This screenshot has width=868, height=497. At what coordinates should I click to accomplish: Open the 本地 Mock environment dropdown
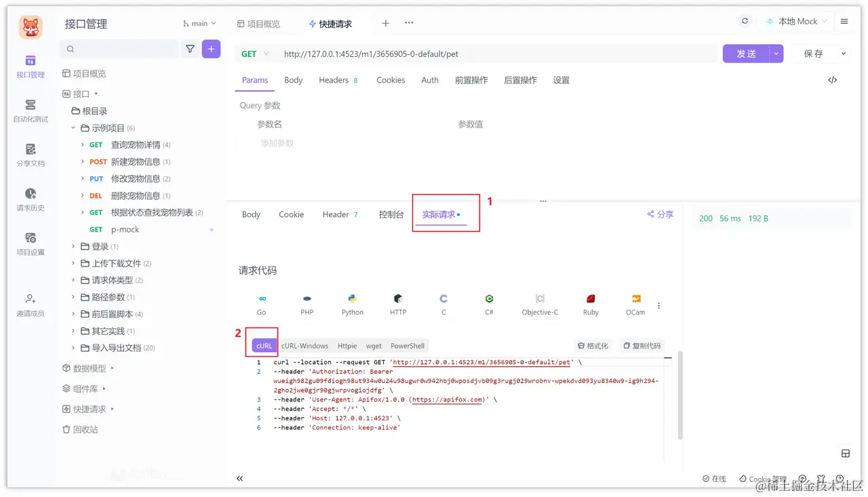[x=797, y=21]
